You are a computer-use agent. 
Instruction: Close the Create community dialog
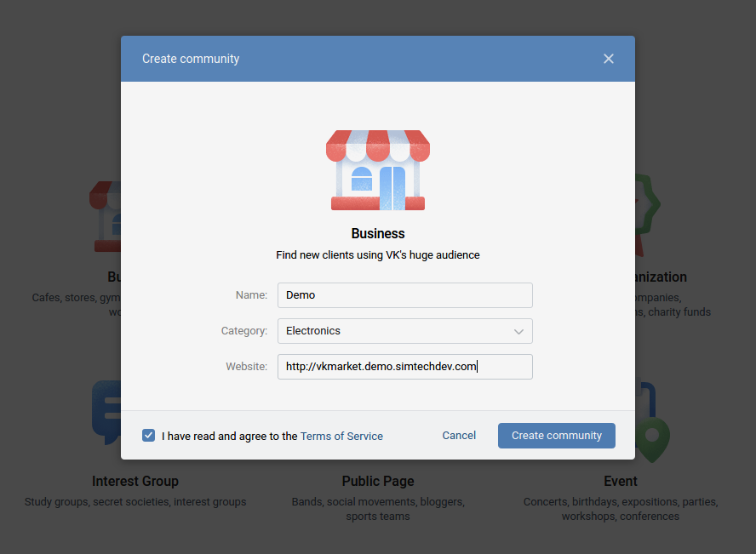609,59
